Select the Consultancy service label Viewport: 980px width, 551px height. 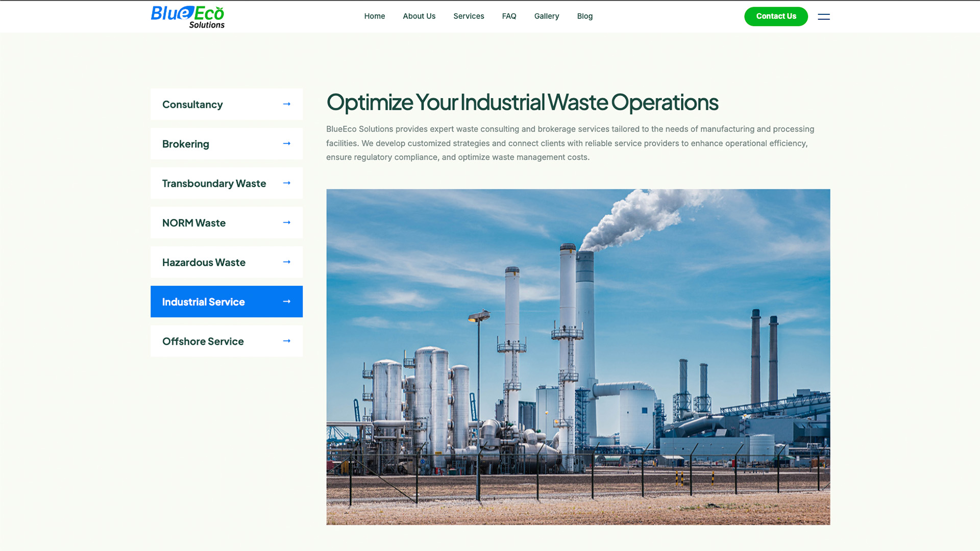click(x=192, y=105)
